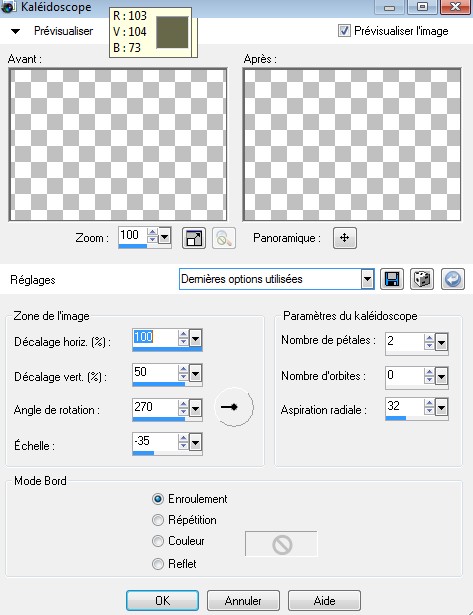473x615 pixels.
Task: Click the greyed-out magnifier zoom icon
Action: tap(224, 238)
